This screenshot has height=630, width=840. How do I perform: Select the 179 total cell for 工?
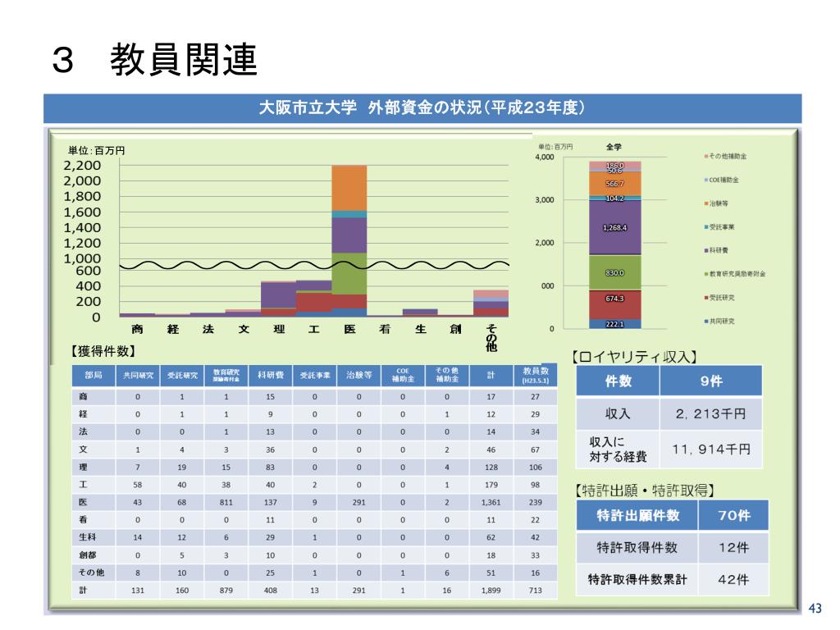click(x=491, y=484)
